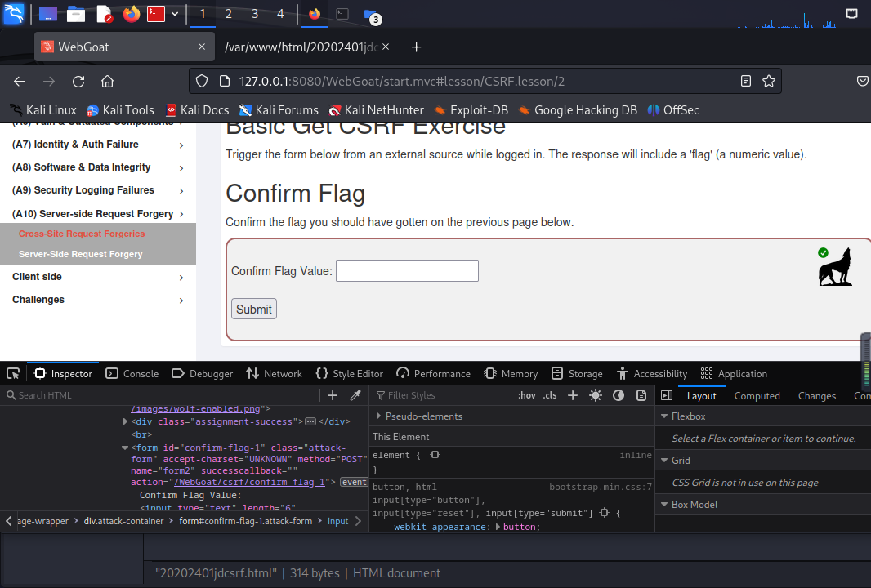
Task: Open the Performance tab
Action: [x=433, y=374]
